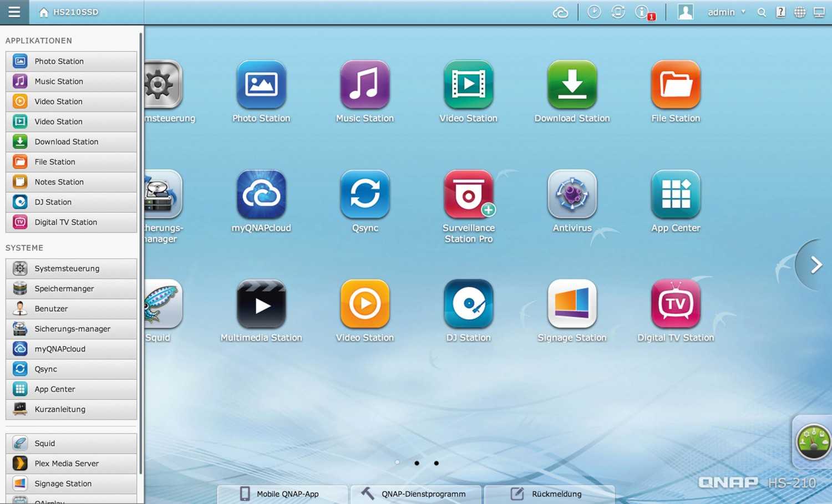Open Sicherungs-manager from the sidebar
The width and height of the screenshot is (832, 504).
[71, 329]
